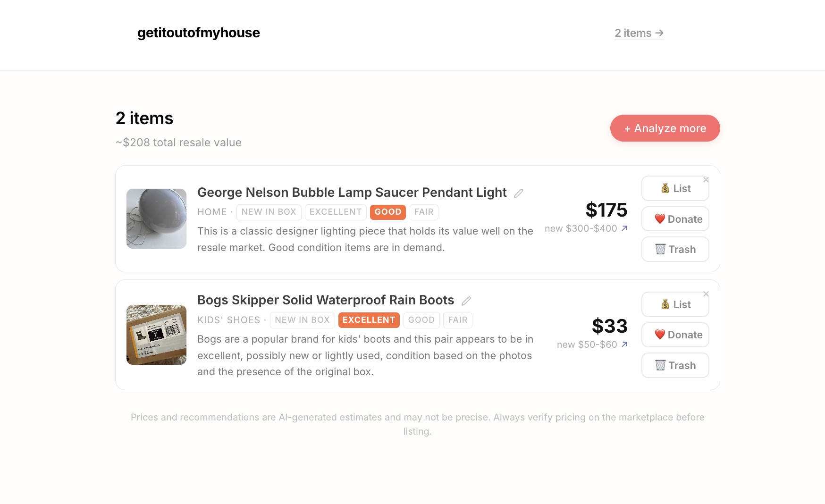This screenshot has width=825, height=504.
Task: Click the Donate heart icon for the pendant light
Action: point(662,219)
